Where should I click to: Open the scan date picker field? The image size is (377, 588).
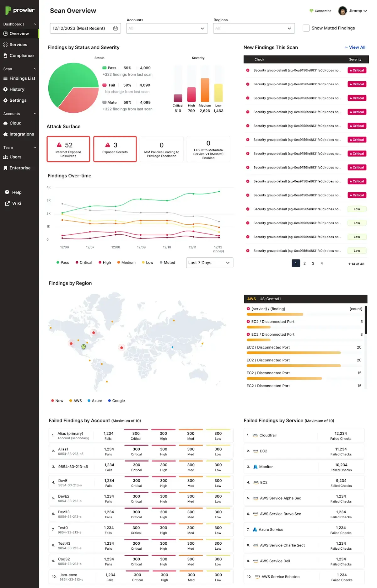pos(85,28)
